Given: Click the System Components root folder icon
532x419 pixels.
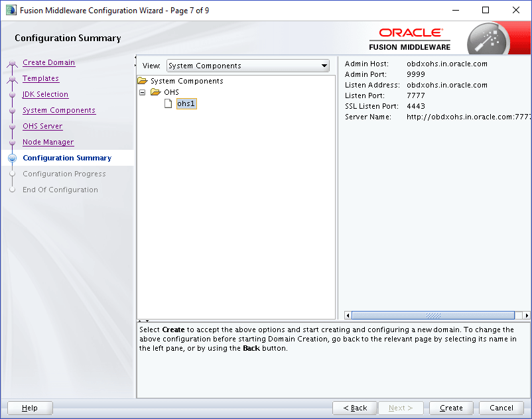Looking at the screenshot, I should (x=143, y=81).
